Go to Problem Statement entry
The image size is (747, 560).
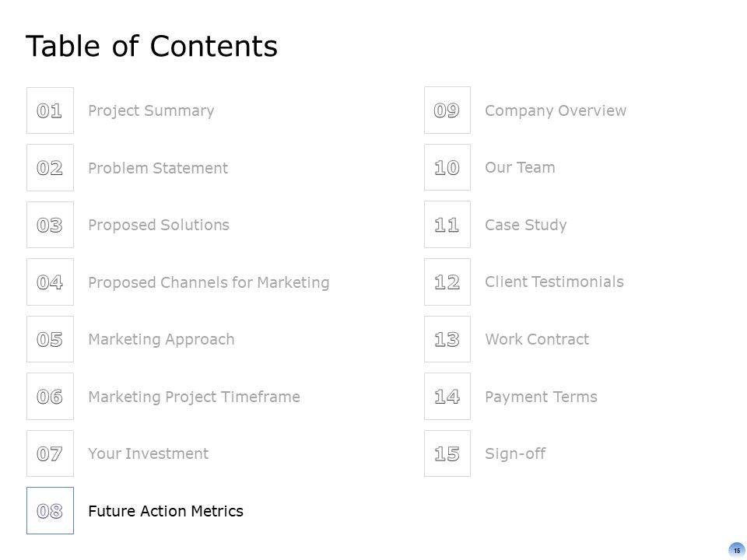pos(158,168)
